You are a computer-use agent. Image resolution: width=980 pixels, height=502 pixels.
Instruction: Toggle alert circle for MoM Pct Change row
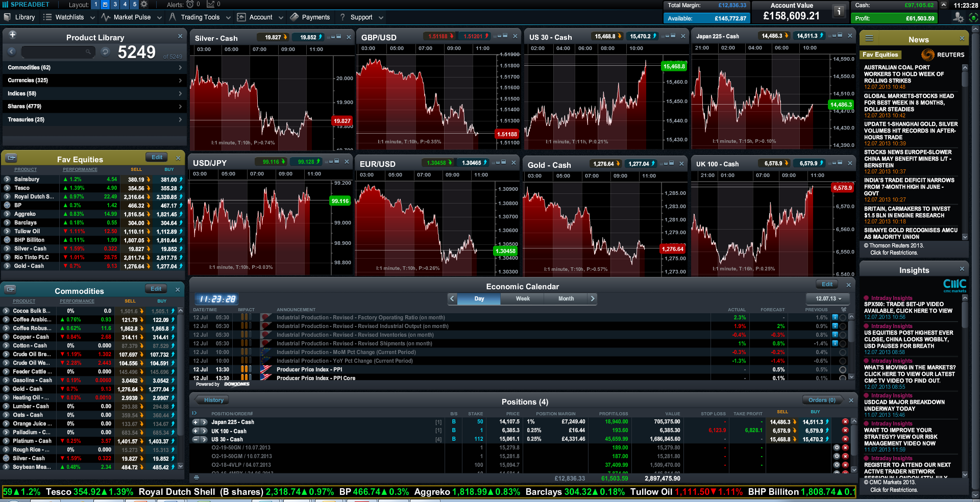[x=843, y=352]
